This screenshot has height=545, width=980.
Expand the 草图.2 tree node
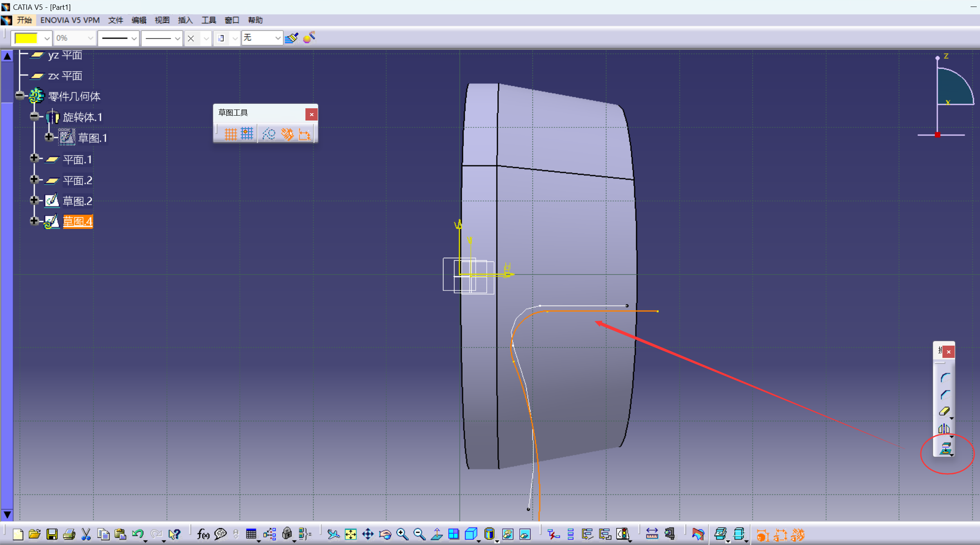[x=34, y=200]
